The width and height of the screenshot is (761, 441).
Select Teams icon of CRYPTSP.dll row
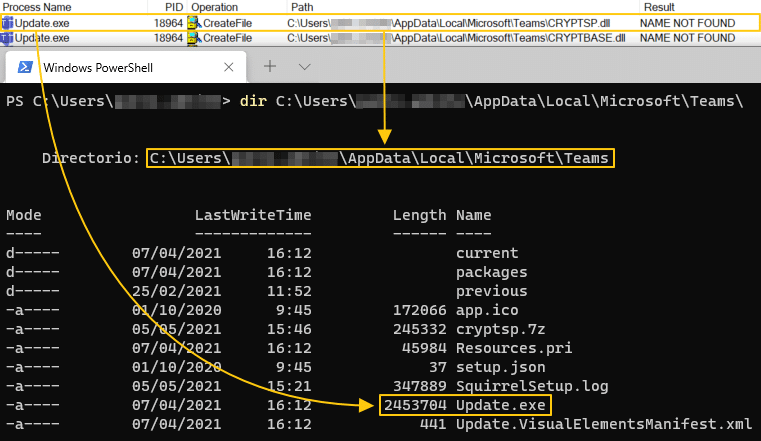pos(7,23)
